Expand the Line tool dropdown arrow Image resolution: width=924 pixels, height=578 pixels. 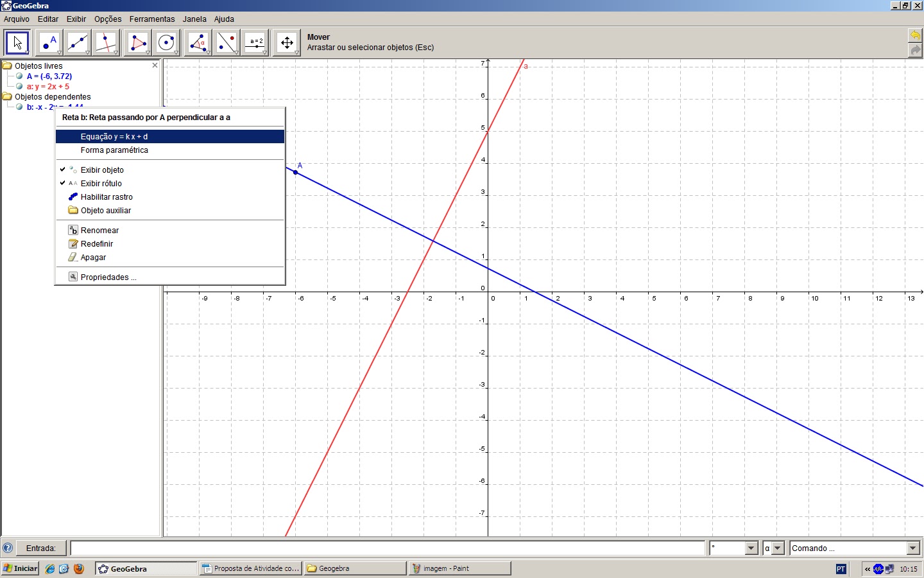87,53
